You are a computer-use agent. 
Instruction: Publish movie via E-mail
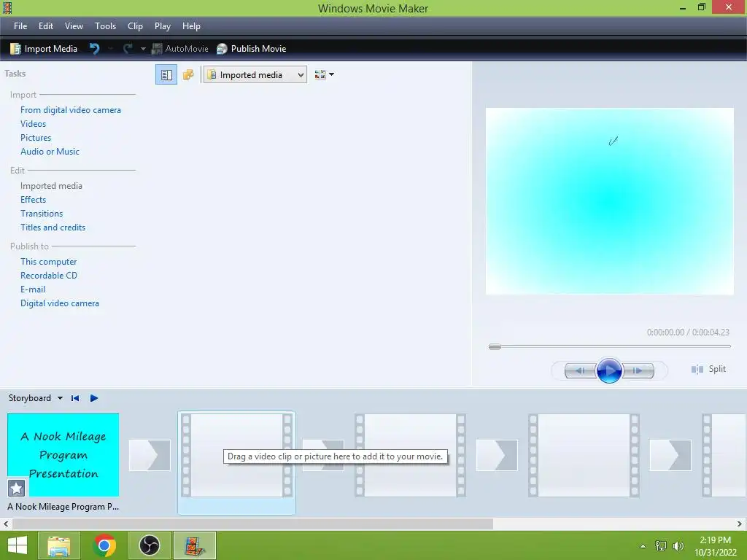pyautogui.click(x=33, y=289)
